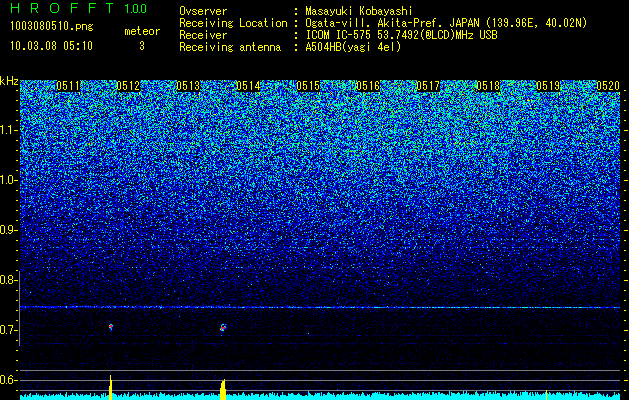Click the 0.8 kHz axis label
The image size is (629, 400).
point(6,280)
